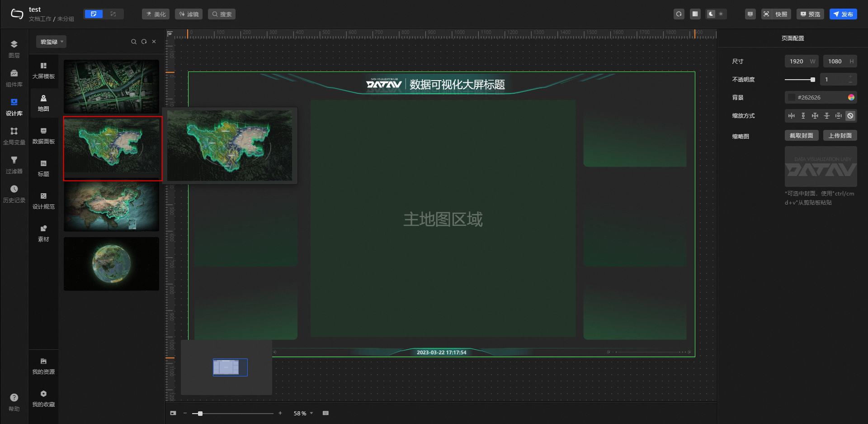Image resolution: width=868 pixels, height=424 pixels.
Task: Open 我的资源 my resources
Action: pyautogui.click(x=43, y=366)
